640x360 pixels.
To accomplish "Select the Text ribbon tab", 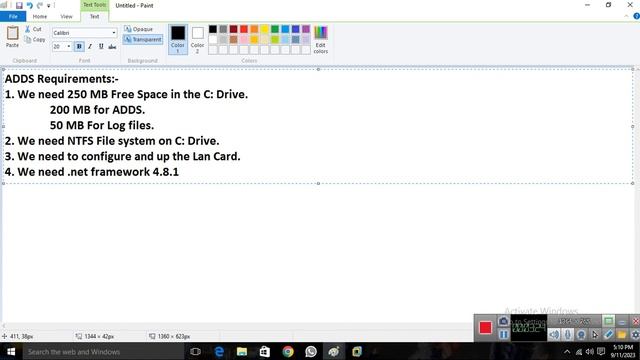I will click(x=94, y=16).
